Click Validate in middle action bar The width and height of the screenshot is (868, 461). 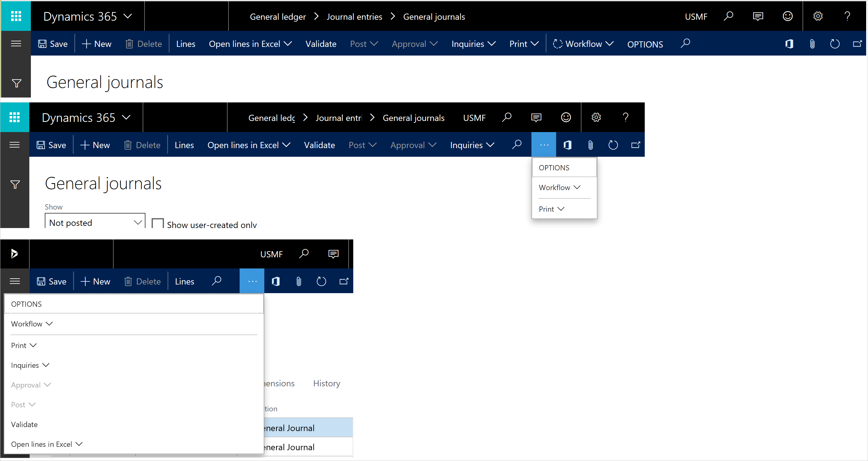[319, 145]
